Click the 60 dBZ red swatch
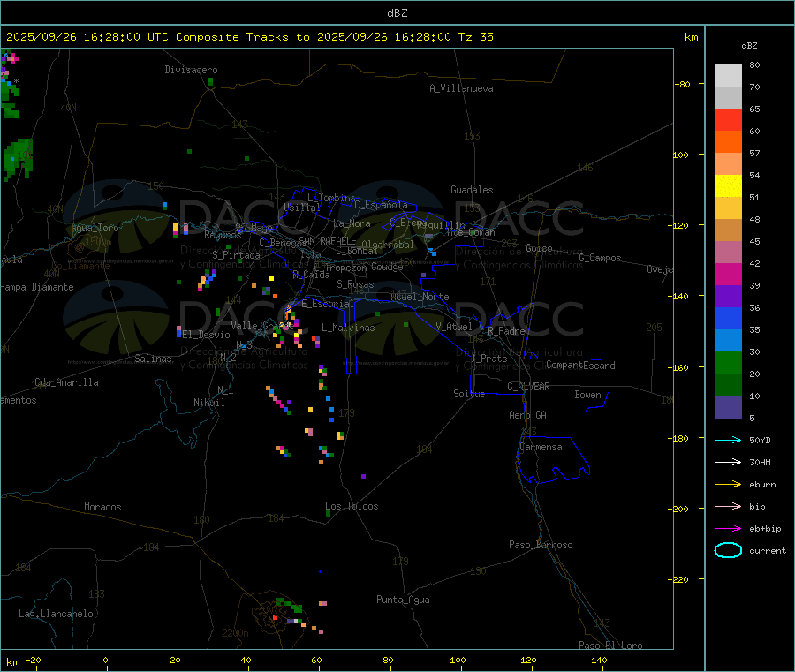The height and width of the screenshot is (672, 795). pos(728,119)
